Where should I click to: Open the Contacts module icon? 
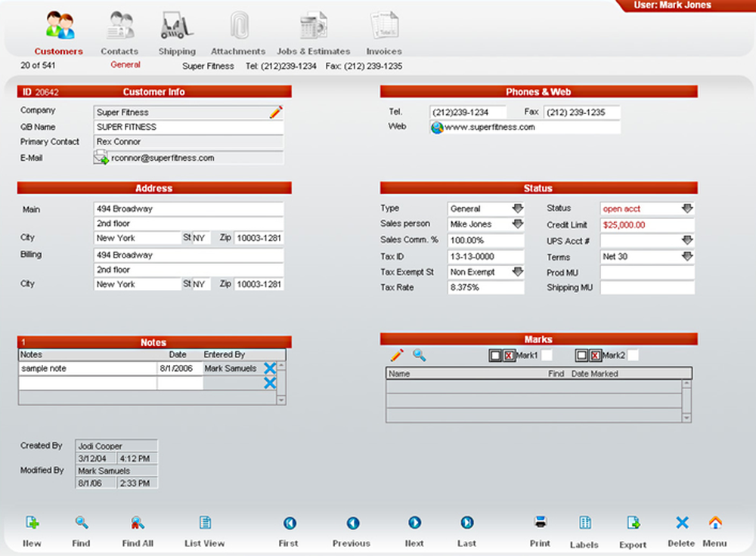click(x=120, y=26)
